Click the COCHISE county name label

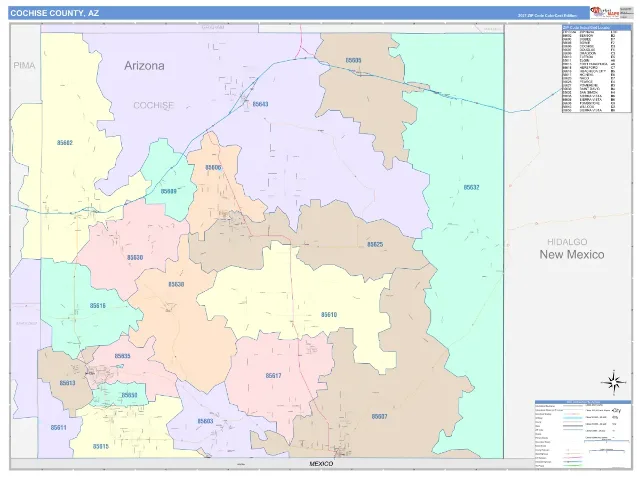(153, 105)
